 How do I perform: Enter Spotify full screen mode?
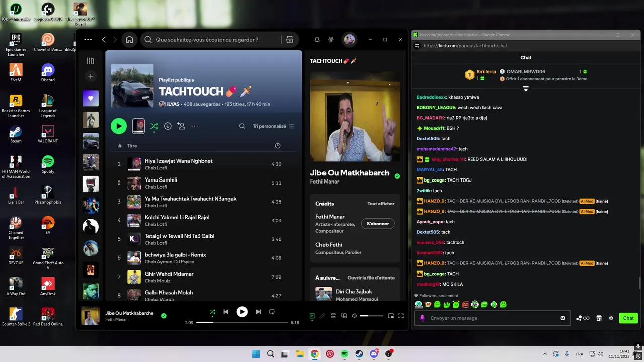[x=401, y=316]
